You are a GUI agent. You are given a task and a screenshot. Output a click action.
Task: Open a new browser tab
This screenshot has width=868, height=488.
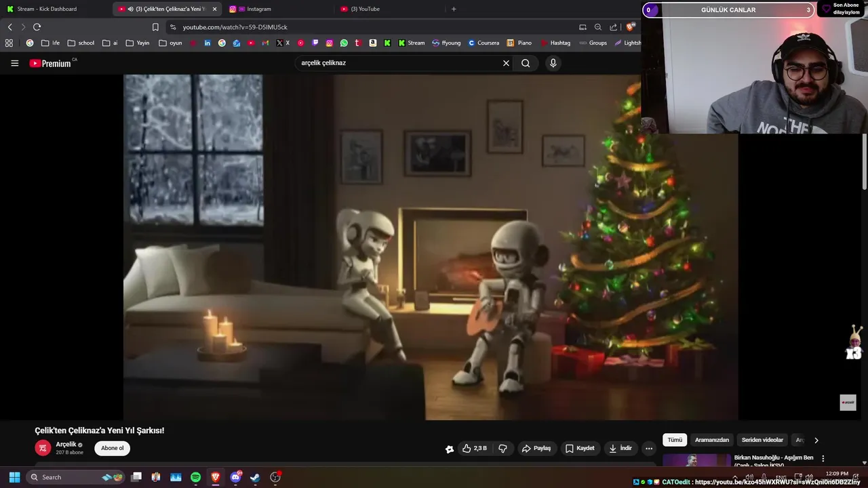[x=454, y=9]
